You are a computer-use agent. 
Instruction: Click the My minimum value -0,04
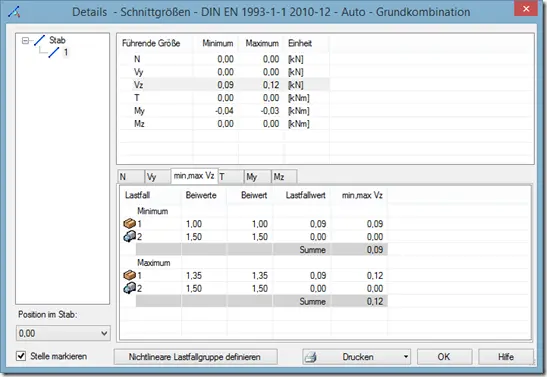[x=224, y=111]
